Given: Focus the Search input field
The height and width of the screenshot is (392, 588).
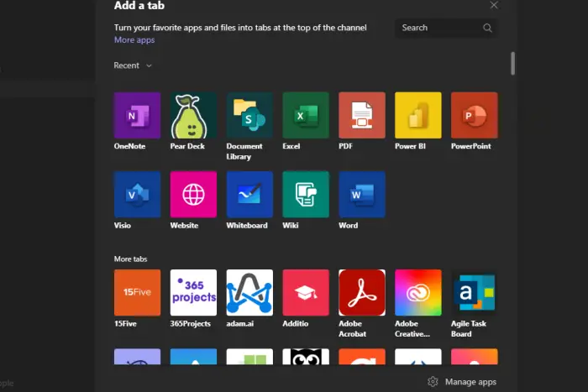Looking at the screenshot, I should (x=446, y=28).
